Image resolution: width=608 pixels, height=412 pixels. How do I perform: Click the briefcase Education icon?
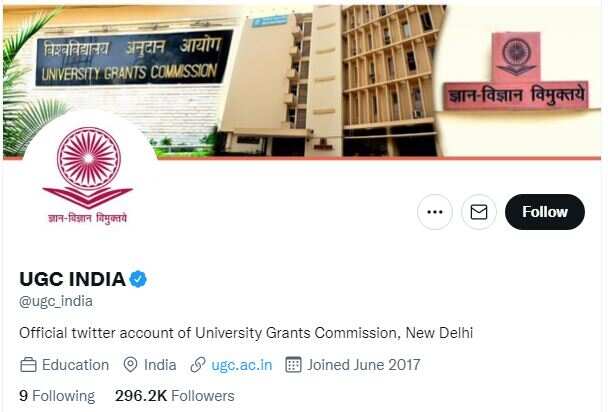tap(28, 365)
